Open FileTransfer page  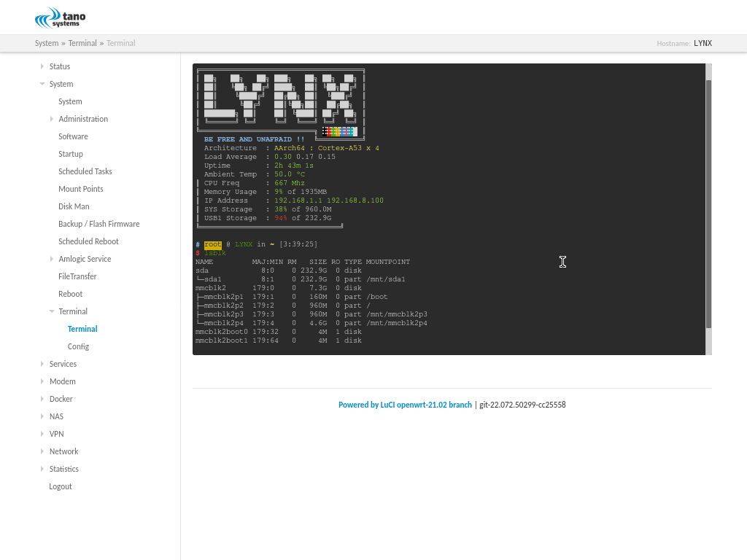[x=77, y=276]
